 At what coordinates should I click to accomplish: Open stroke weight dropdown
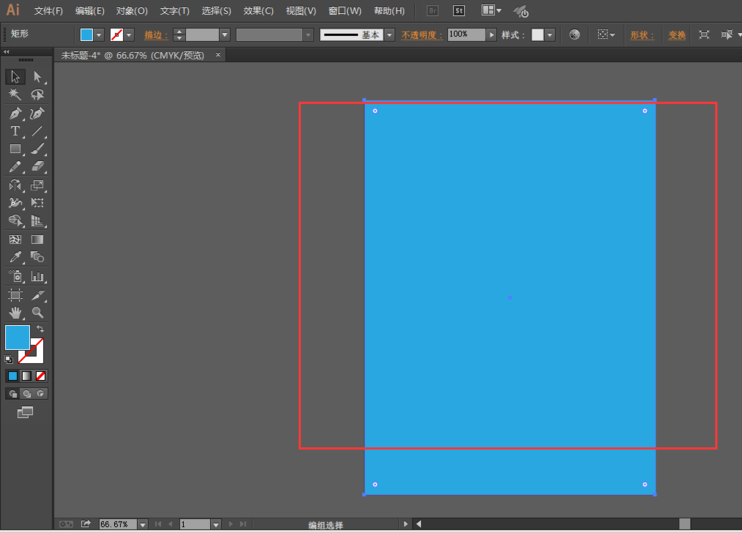point(225,35)
